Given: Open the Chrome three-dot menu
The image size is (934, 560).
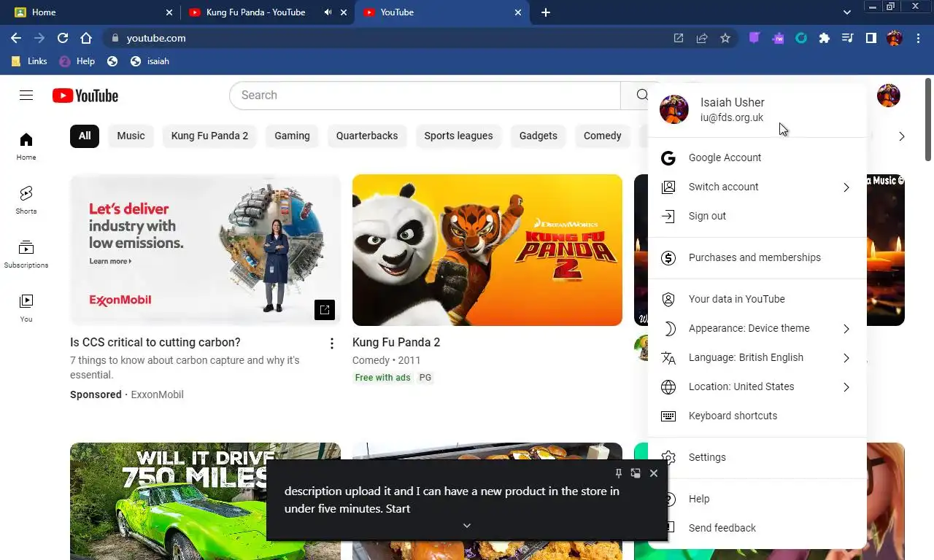Looking at the screenshot, I should point(918,38).
